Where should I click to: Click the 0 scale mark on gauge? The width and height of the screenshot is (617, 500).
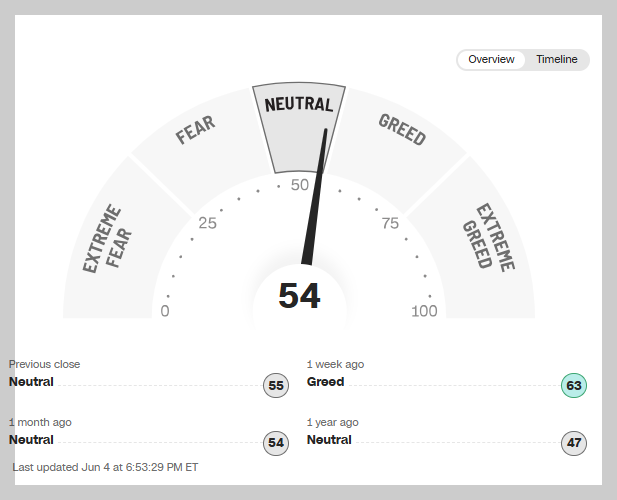[x=165, y=311]
